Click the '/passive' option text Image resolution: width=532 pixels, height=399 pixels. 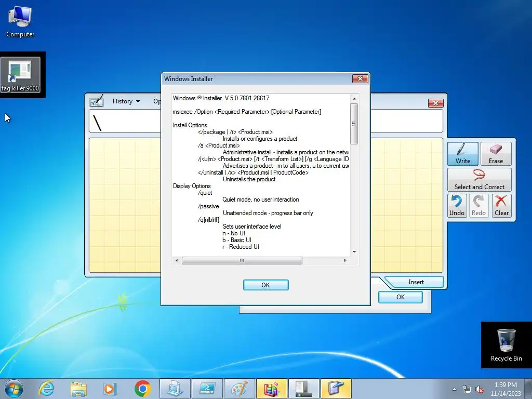tap(208, 206)
